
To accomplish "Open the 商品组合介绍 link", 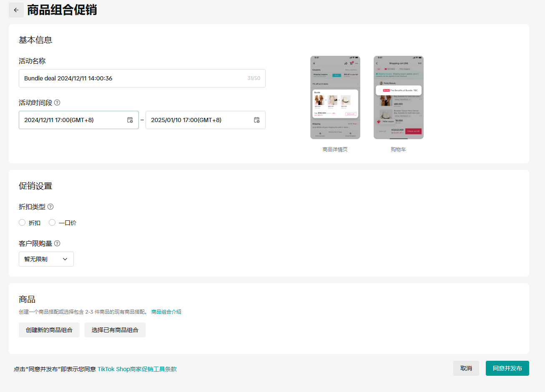I will click(x=166, y=312).
